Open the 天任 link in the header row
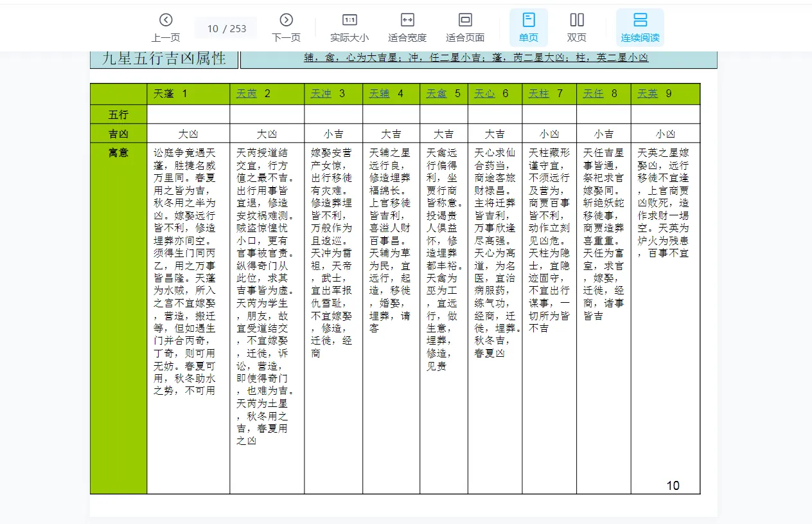This screenshot has width=812, height=524. (593, 93)
